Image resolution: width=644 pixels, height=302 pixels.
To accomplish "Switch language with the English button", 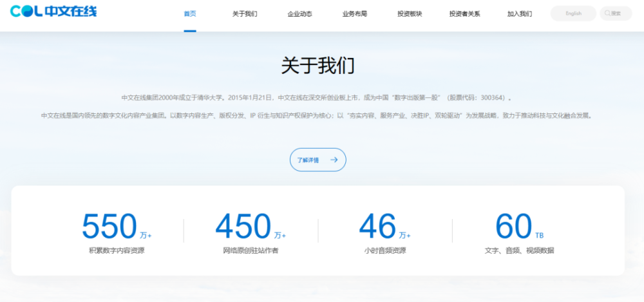I will click(x=573, y=13).
